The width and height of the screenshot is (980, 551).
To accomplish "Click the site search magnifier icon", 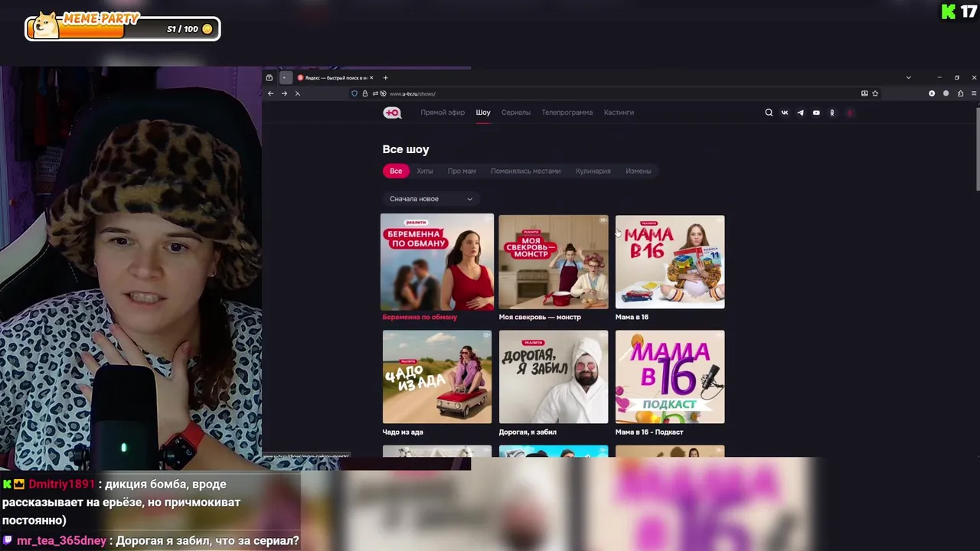I will pyautogui.click(x=769, y=112).
